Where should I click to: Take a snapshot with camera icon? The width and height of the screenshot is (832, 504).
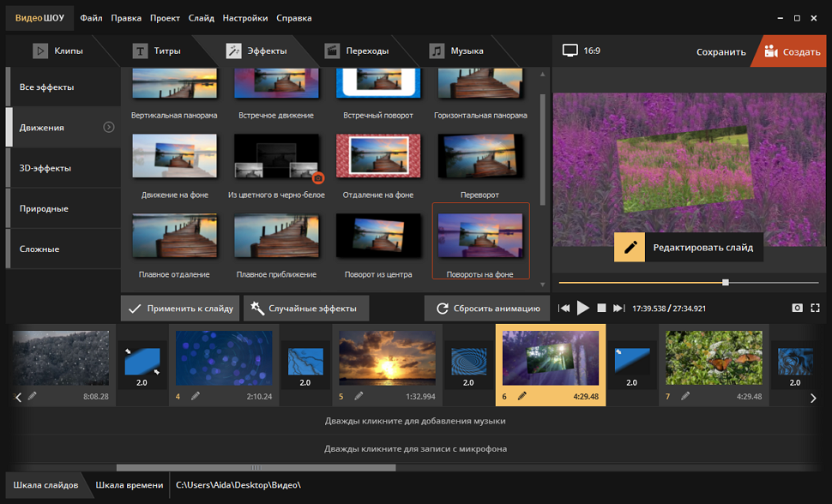[x=797, y=308]
